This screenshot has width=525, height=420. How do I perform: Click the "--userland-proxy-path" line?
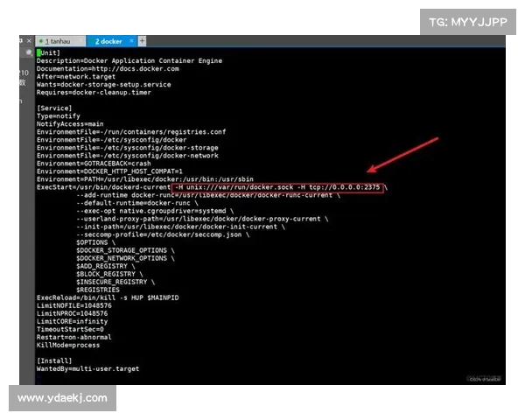202,219
